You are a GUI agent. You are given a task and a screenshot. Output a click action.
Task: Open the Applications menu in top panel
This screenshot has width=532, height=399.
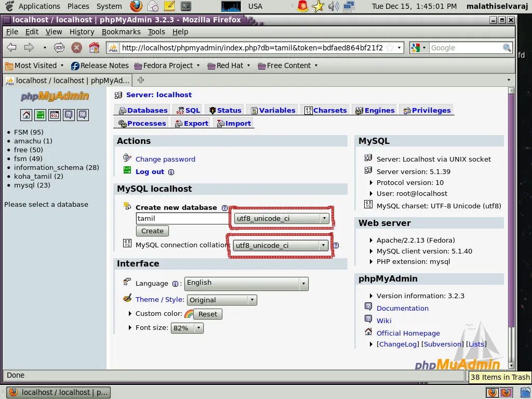(x=39, y=6)
